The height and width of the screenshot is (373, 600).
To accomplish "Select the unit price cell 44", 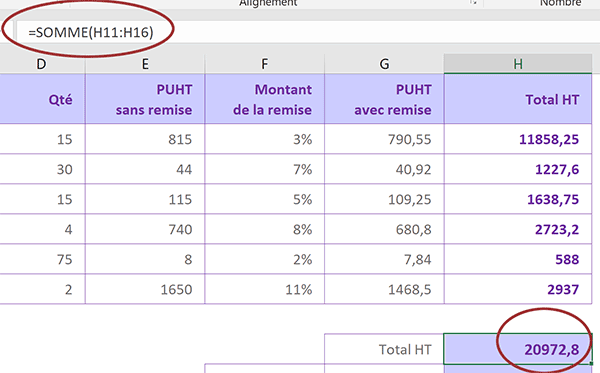I will click(x=145, y=169).
